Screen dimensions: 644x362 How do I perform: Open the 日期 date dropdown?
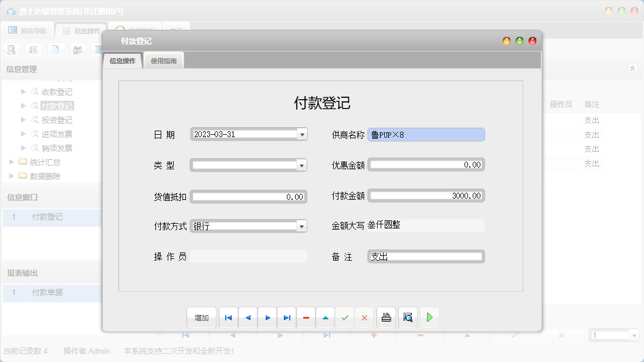point(301,134)
